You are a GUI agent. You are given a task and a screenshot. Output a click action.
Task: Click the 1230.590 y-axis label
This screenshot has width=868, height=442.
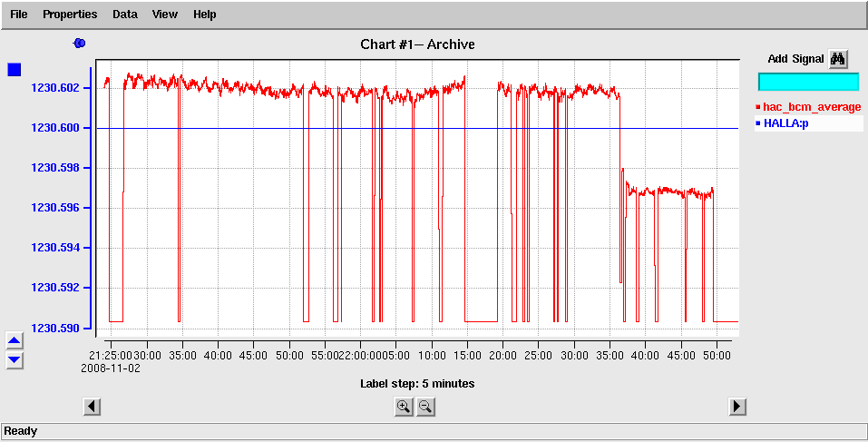point(55,328)
